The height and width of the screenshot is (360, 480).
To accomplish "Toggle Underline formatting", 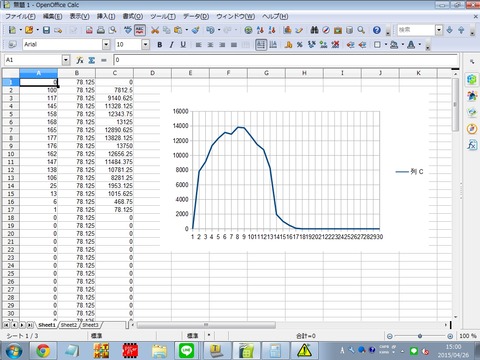I will (x=183, y=44).
